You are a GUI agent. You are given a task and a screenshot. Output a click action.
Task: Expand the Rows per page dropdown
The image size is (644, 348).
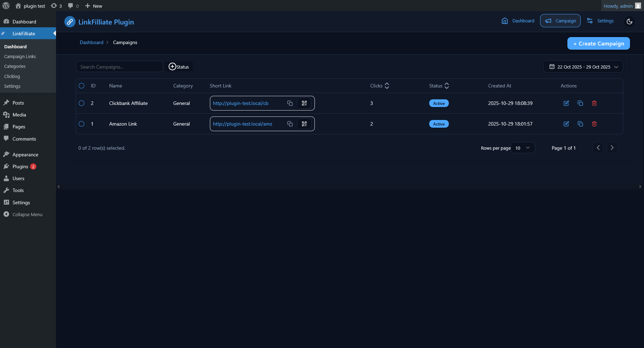pos(523,148)
